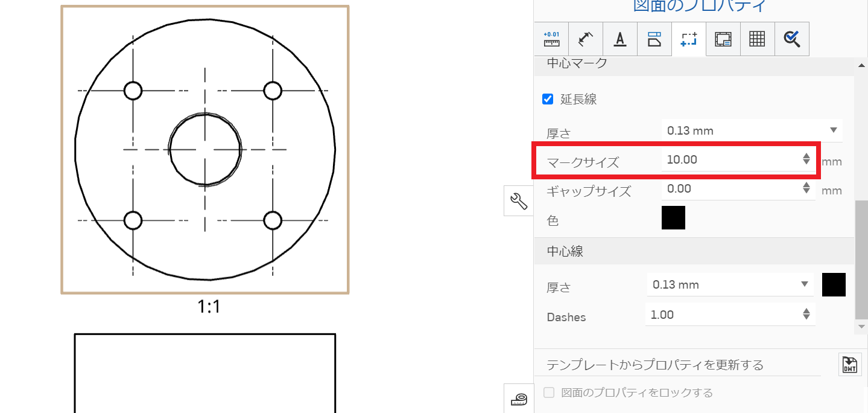The image size is (868, 413).
Task: Click the ギャップサイズ label
Action: point(589,191)
